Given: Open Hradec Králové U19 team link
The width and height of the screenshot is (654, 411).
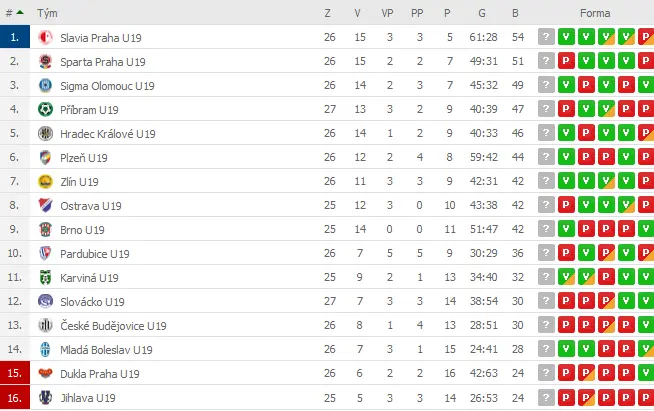Looking at the screenshot, I should (x=108, y=134).
